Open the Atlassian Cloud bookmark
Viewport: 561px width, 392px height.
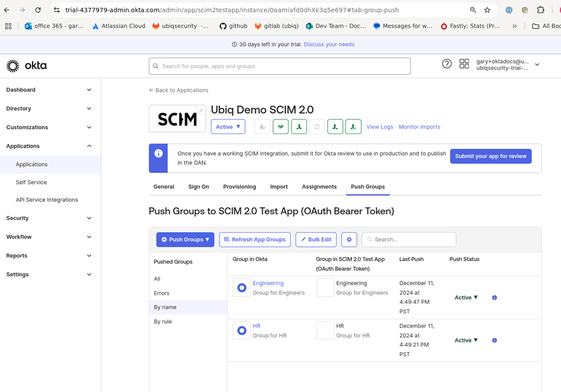coord(119,26)
